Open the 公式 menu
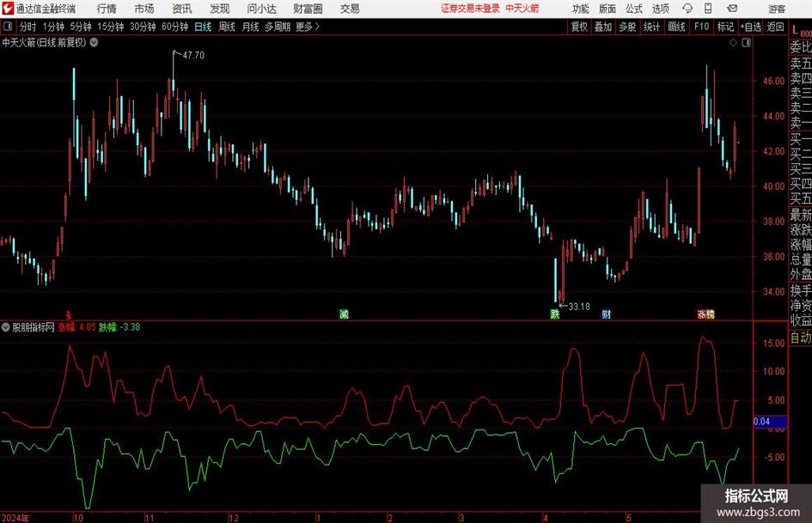 point(634,9)
